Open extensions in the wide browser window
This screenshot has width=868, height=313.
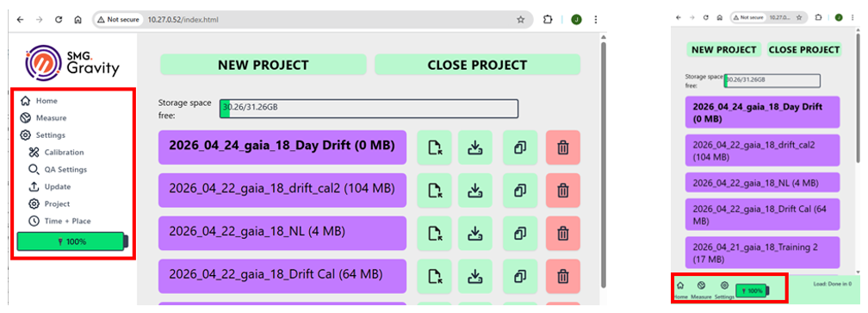(547, 19)
